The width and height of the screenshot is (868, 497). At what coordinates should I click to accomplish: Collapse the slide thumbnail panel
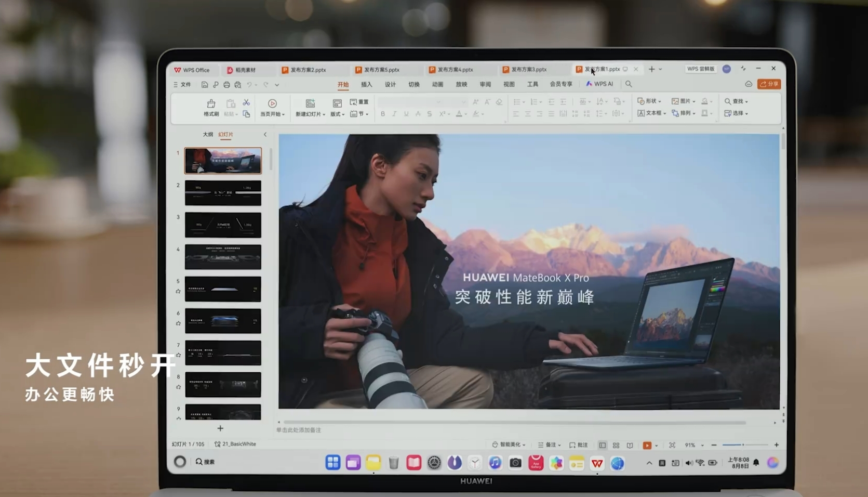(x=265, y=135)
